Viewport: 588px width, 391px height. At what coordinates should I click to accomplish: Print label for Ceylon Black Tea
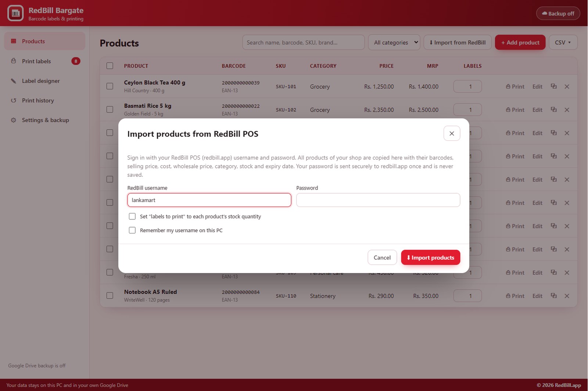[515, 87]
